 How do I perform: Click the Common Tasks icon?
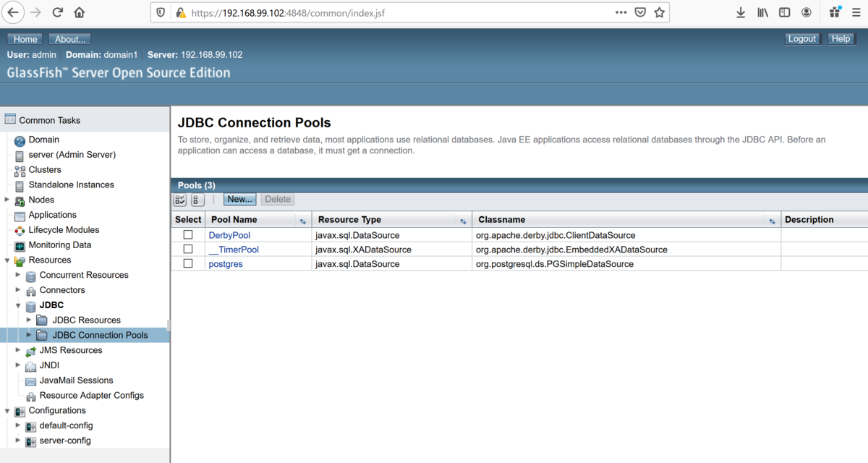(10, 120)
